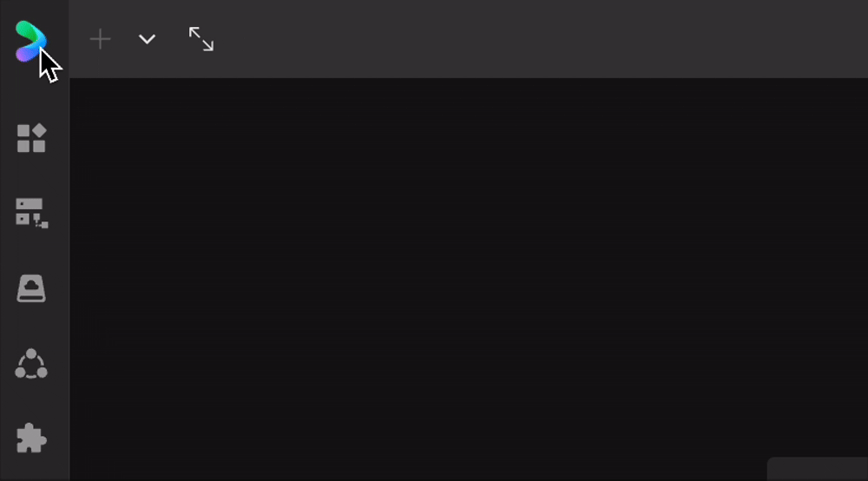
Task: Click the colorful app logo in the sidebar
Action: coord(30,41)
